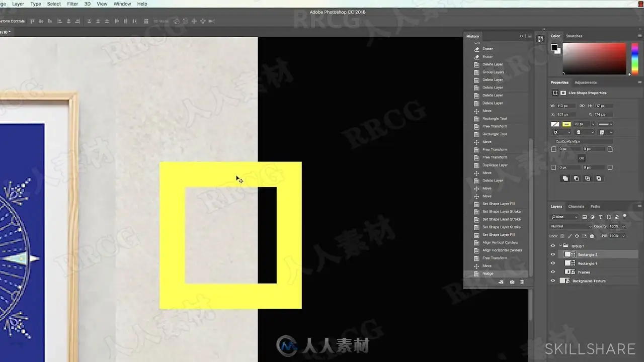Viewport: 644px width, 362px height.
Task: Filter layers by smart objects
Action: pyautogui.click(x=616, y=217)
